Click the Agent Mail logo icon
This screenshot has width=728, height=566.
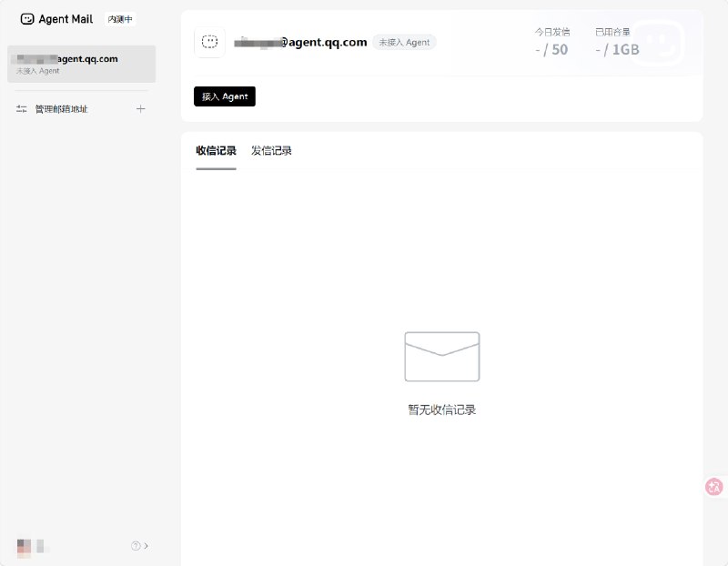(27, 19)
